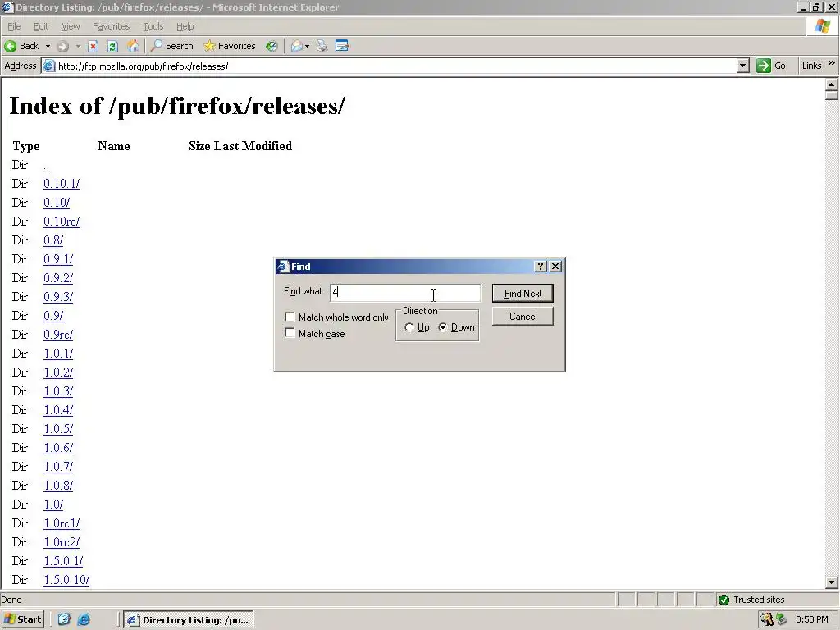Open the Search toolbar button
The width and height of the screenshot is (840, 630).
coord(172,46)
